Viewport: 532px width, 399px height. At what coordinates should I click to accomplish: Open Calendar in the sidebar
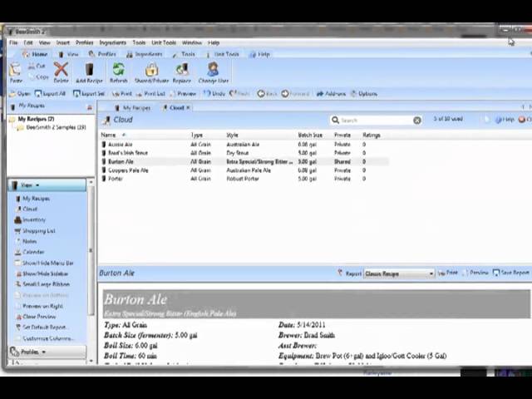30,252
